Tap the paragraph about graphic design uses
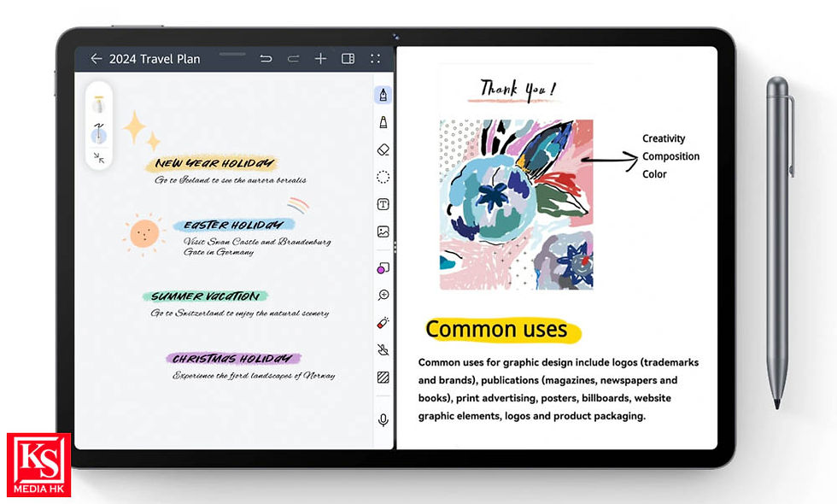This screenshot has width=837, height=504. pyautogui.click(x=559, y=390)
